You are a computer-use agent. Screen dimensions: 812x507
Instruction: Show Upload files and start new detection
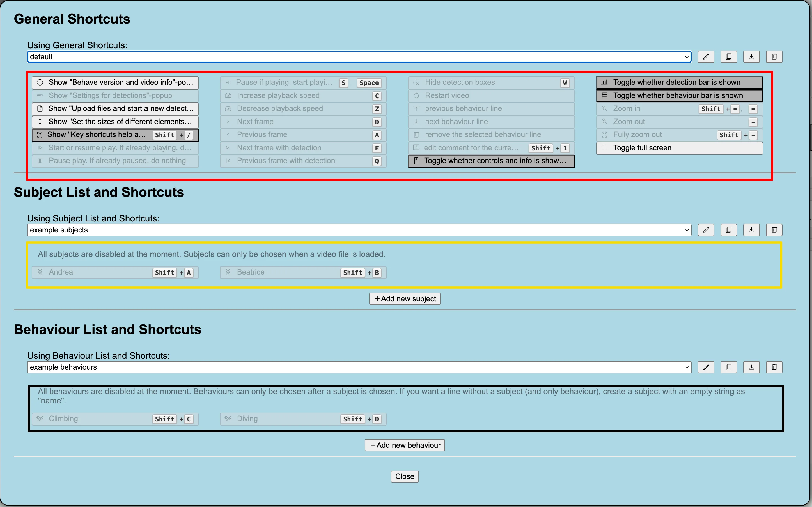pyautogui.click(x=115, y=109)
